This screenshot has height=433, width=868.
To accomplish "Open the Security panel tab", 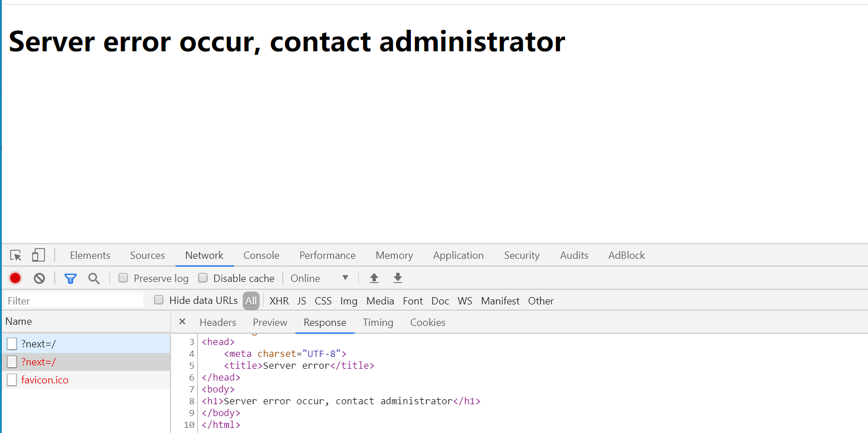I will [x=521, y=255].
